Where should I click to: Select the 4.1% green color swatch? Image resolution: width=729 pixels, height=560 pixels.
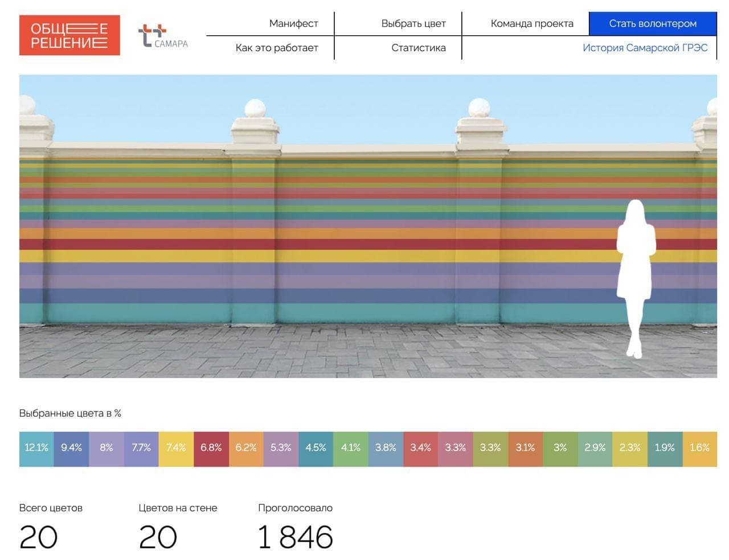click(x=351, y=448)
